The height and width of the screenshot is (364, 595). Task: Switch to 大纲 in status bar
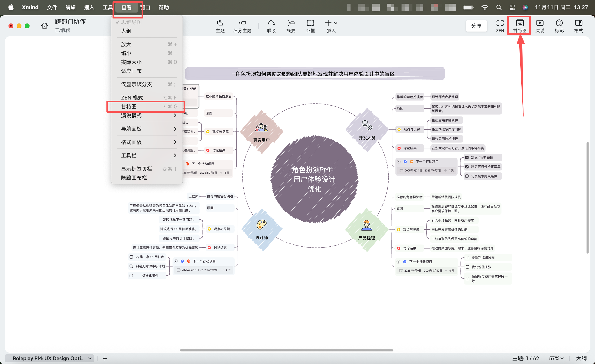click(x=581, y=358)
